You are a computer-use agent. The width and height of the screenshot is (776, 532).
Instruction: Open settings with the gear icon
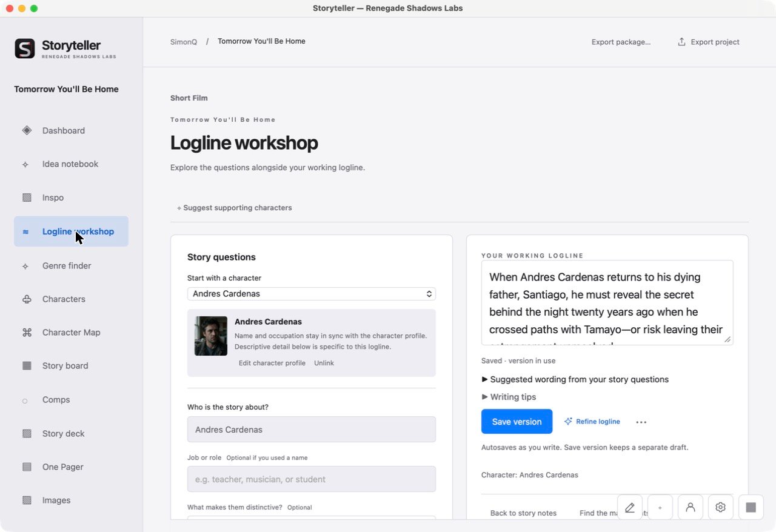point(721,507)
